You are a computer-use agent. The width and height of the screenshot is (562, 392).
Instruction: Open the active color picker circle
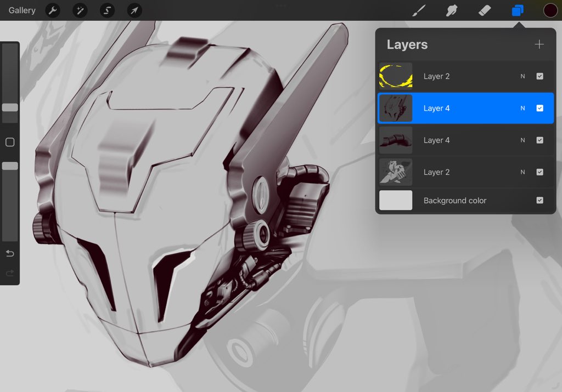[x=550, y=10]
